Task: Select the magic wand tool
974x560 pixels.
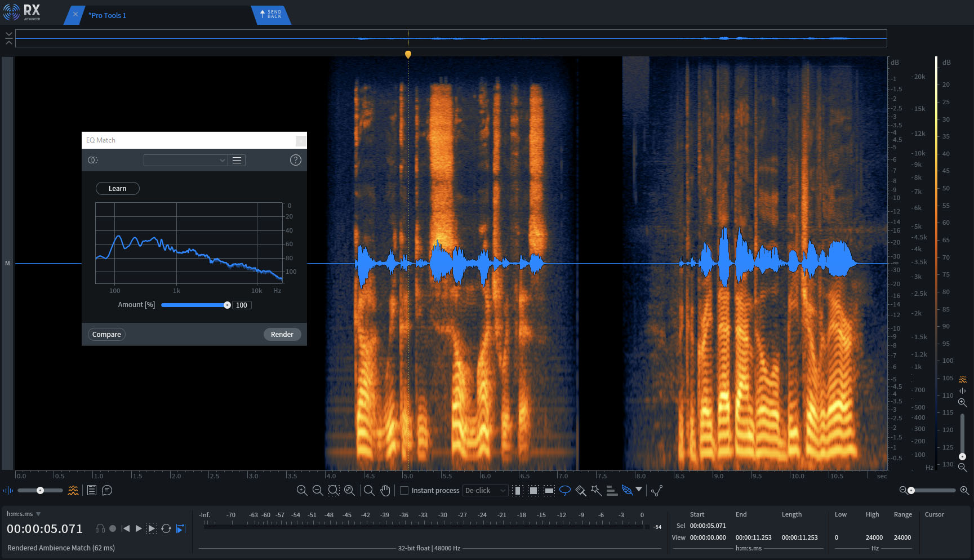Action: (x=596, y=490)
